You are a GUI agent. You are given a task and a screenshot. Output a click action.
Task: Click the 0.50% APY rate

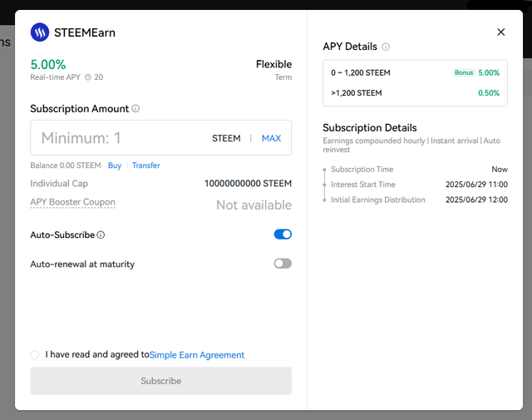489,93
